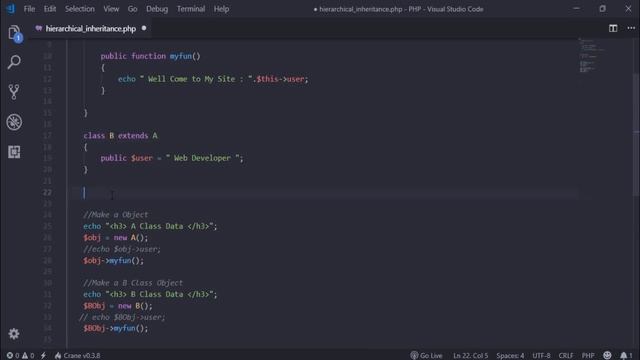Click the feedback smiley icon
Image resolution: width=640 pixels, height=360 pixels.
tap(607, 356)
